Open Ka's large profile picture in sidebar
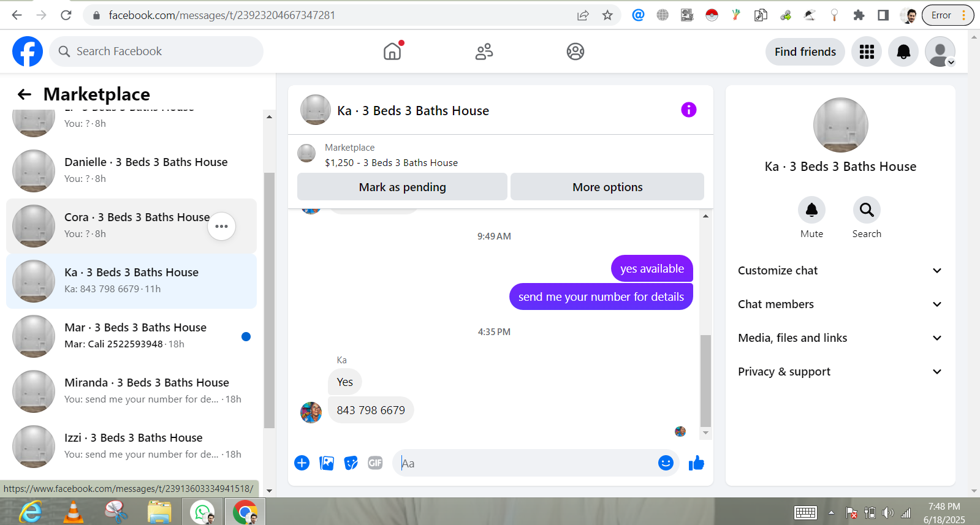This screenshot has width=980, height=525. click(840, 125)
